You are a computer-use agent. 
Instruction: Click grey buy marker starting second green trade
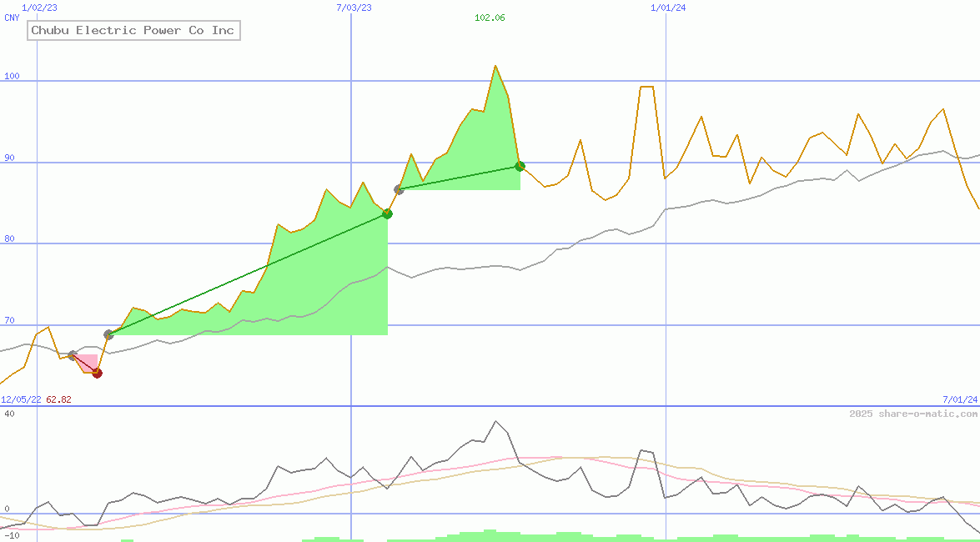coord(399,190)
